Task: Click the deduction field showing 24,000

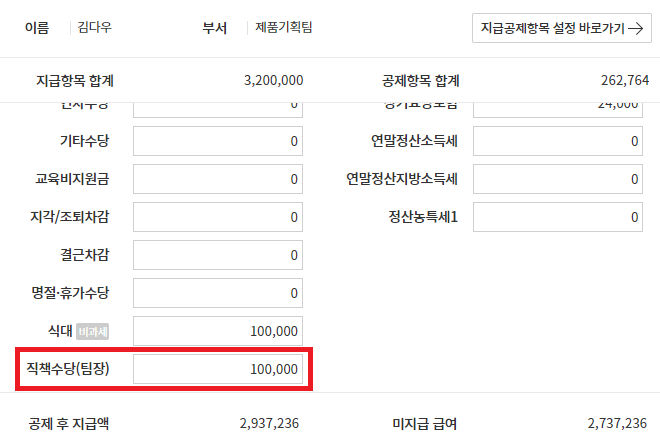Action: tap(557, 108)
